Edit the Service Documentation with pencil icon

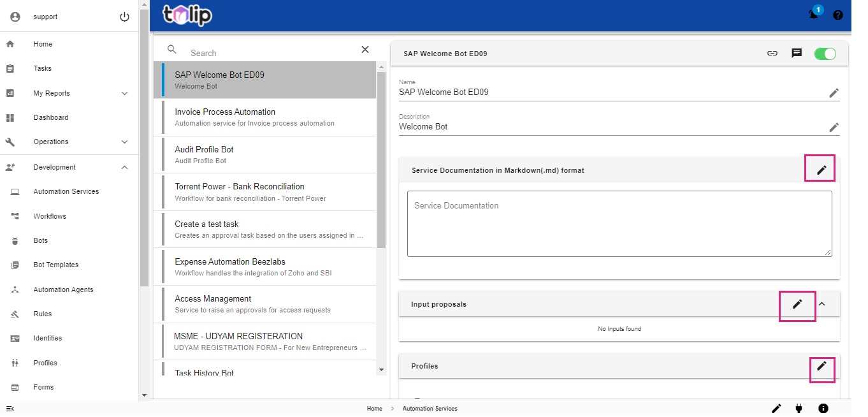(x=821, y=170)
